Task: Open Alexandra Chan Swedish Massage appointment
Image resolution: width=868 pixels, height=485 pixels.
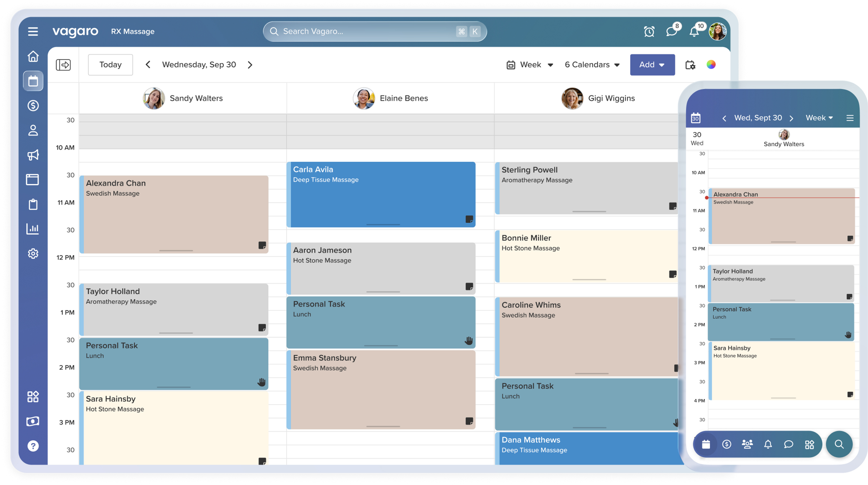Action: 174,214
